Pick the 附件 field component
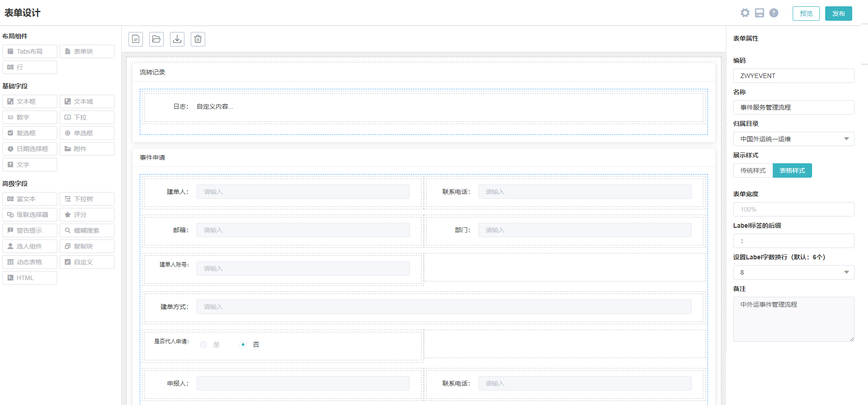Viewport: 868px width, 405px height. tap(87, 149)
